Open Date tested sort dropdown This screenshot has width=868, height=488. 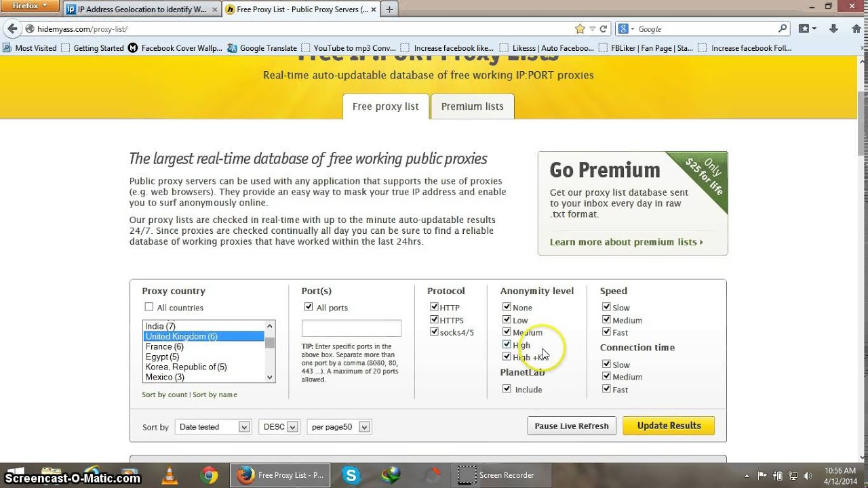(213, 427)
